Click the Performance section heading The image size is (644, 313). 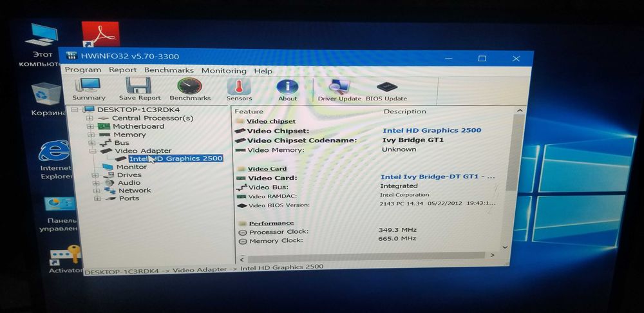271,223
